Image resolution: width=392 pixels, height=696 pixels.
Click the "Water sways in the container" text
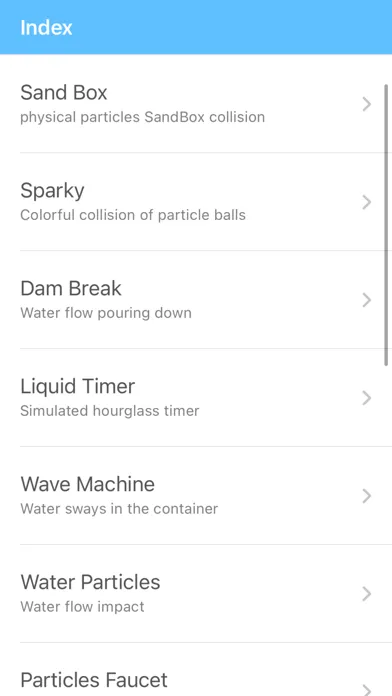(119, 509)
